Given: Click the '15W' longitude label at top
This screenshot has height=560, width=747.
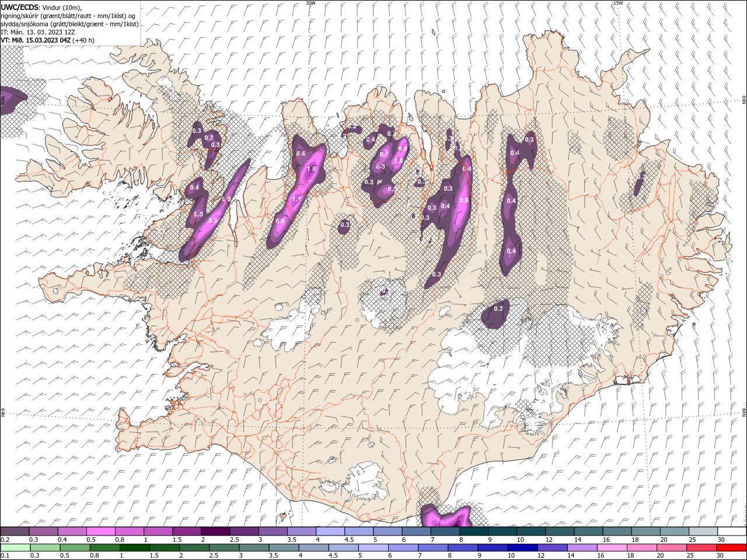Looking at the screenshot, I should tap(618, 3).
